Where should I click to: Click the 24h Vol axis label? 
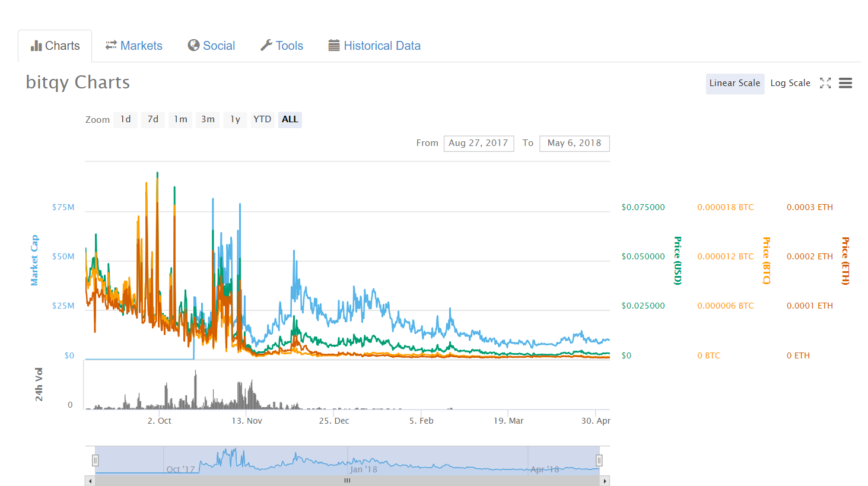pyautogui.click(x=39, y=385)
